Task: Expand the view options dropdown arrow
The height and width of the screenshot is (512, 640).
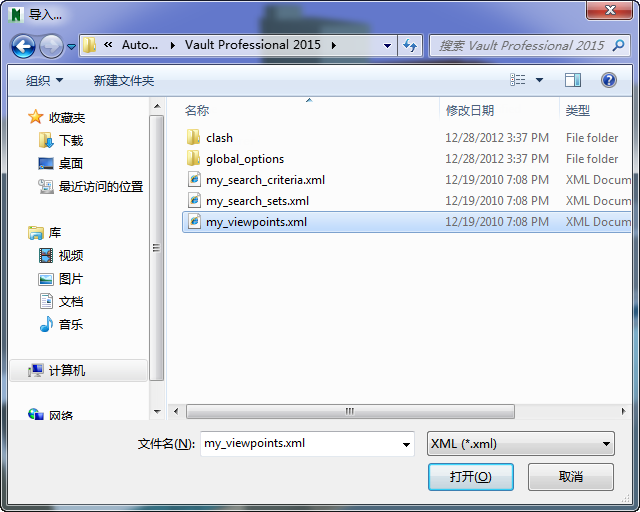Action: coord(539,80)
